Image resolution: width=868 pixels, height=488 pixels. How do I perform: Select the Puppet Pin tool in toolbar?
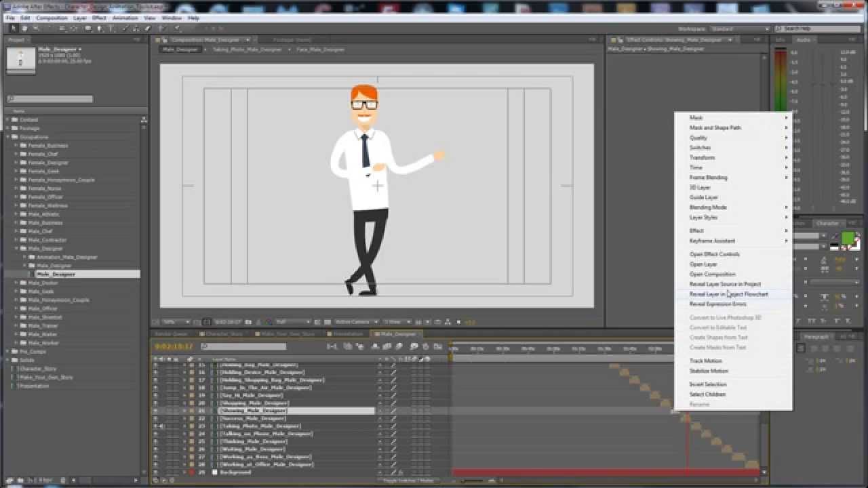coord(176,28)
